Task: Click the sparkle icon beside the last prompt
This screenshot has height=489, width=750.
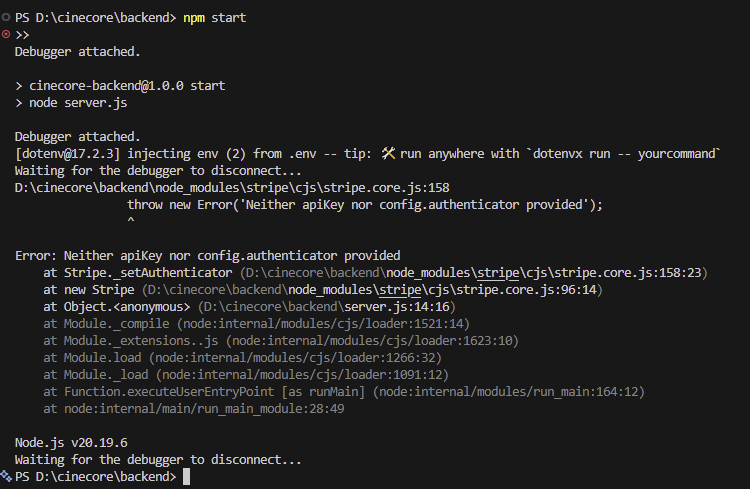Action: click(6, 477)
